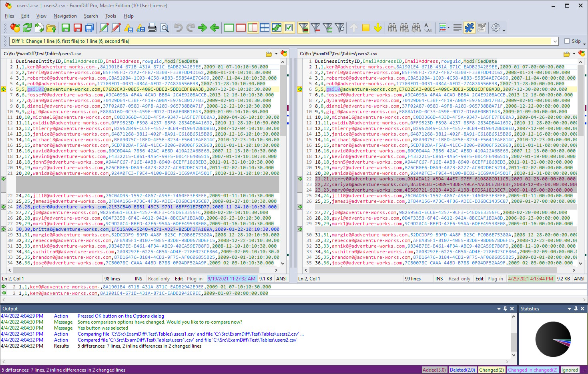Open the Output panel options dropdown arrow
The width and height of the screenshot is (588, 374).
point(499,309)
